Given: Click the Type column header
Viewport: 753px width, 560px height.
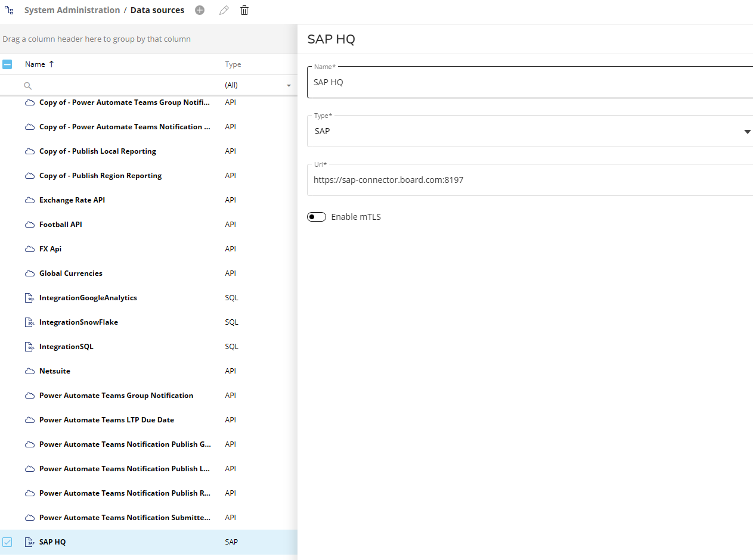Looking at the screenshot, I should (233, 64).
